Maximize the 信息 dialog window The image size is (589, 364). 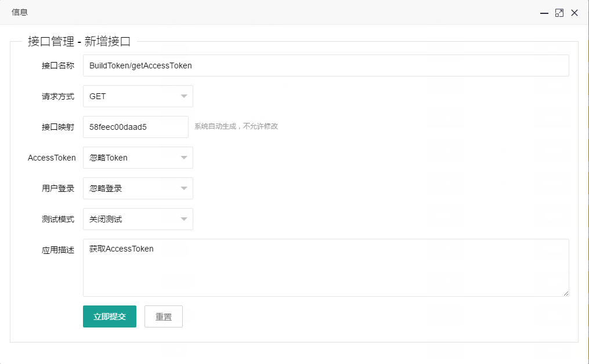coord(559,13)
